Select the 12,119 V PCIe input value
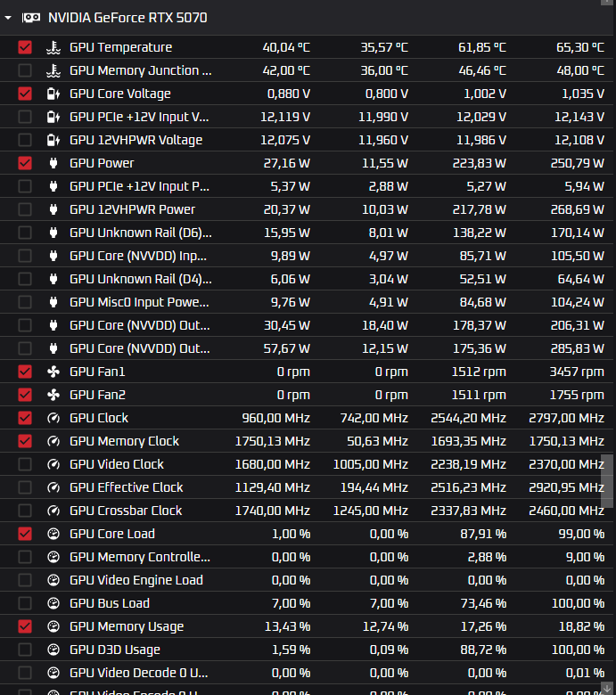The image size is (616, 695). tap(285, 117)
